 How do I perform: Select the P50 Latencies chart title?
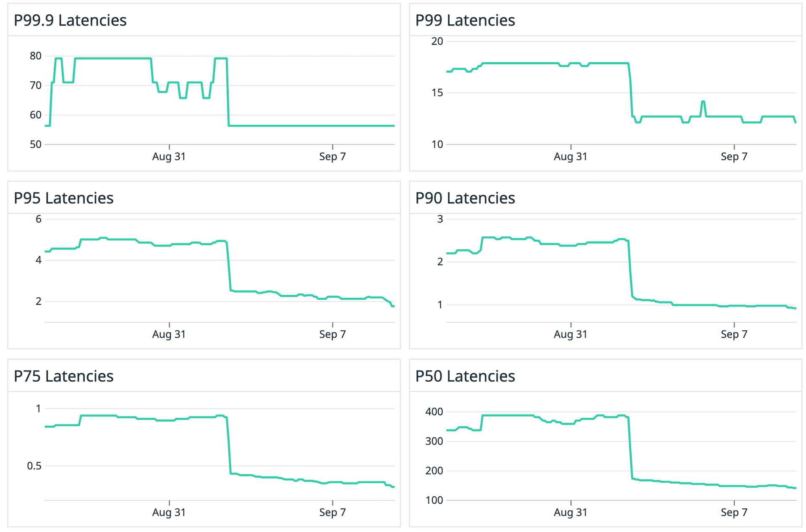pyautogui.click(x=465, y=376)
